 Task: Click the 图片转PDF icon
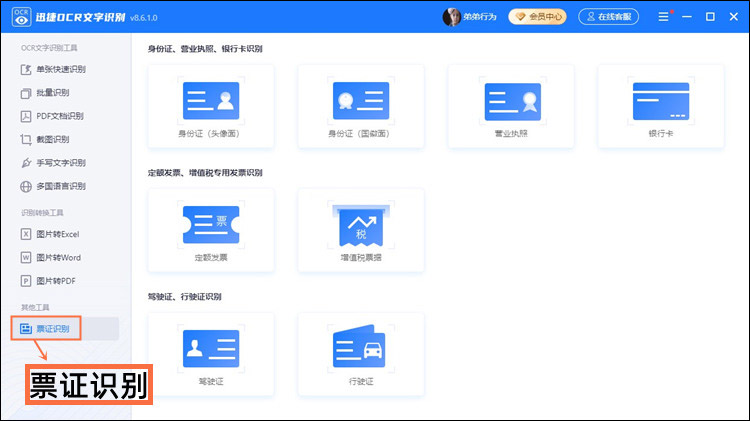pos(26,281)
